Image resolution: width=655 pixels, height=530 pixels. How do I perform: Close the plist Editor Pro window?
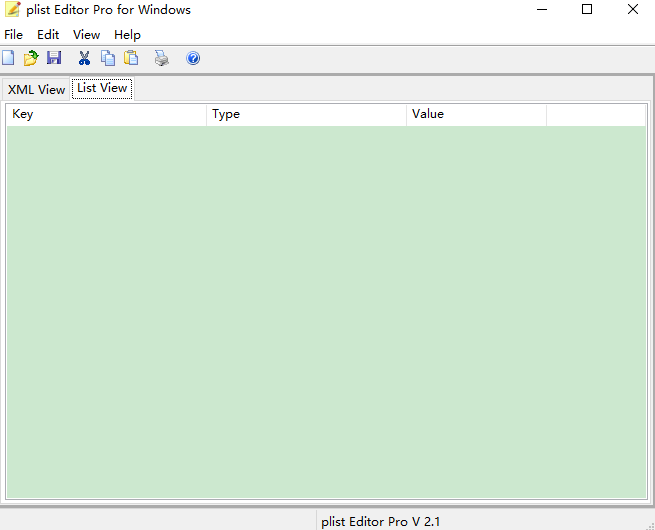633,9
